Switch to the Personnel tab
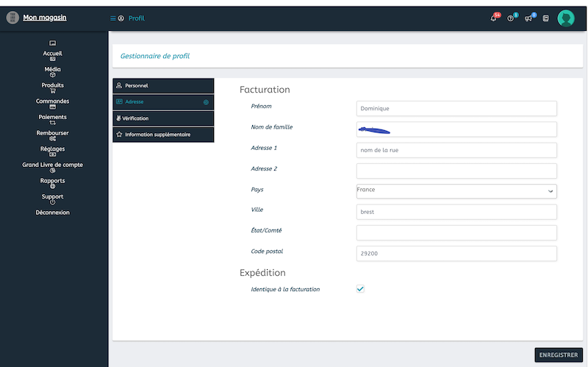Viewport: 588px width, 367px height. pyautogui.click(x=163, y=85)
